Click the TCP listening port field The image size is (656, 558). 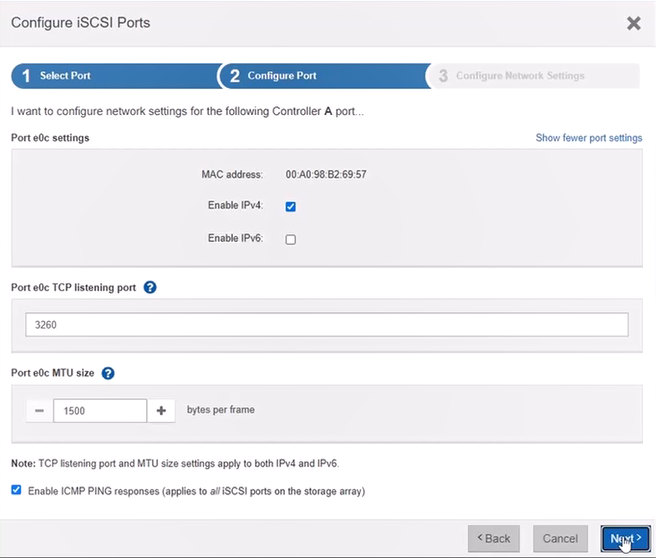click(326, 325)
